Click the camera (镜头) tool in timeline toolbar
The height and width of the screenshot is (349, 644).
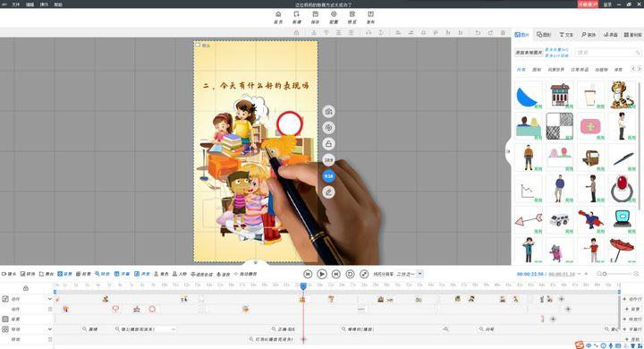click(x=9, y=274)
